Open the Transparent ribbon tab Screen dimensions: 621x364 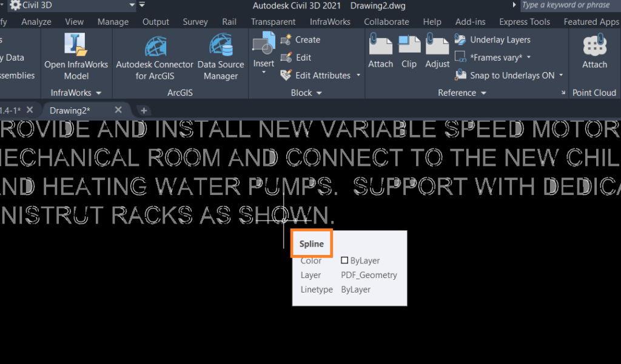(x=273, y=22)
